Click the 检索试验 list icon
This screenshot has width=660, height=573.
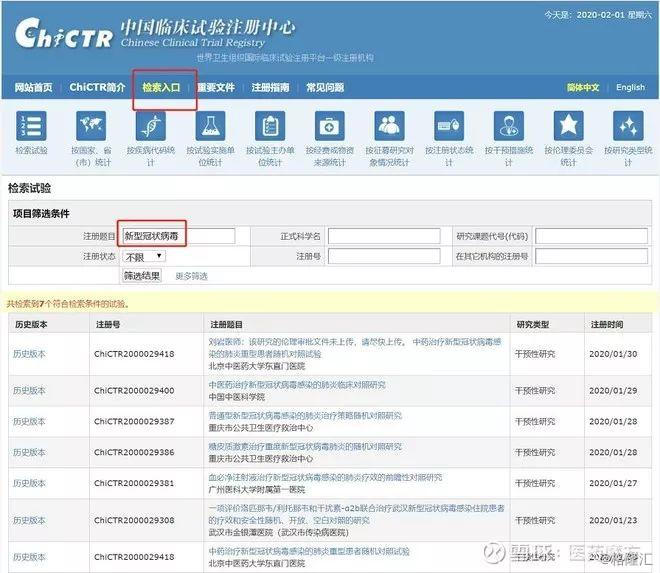(31, 126)
